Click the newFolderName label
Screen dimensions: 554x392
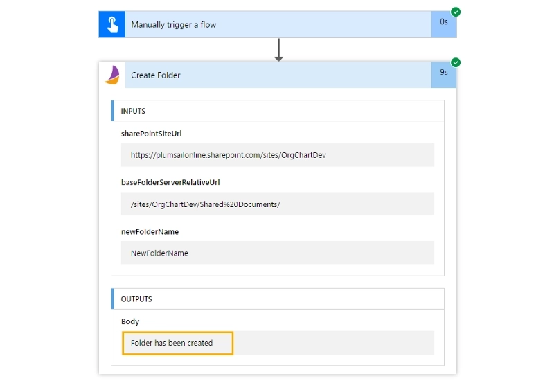pos(150,232)
